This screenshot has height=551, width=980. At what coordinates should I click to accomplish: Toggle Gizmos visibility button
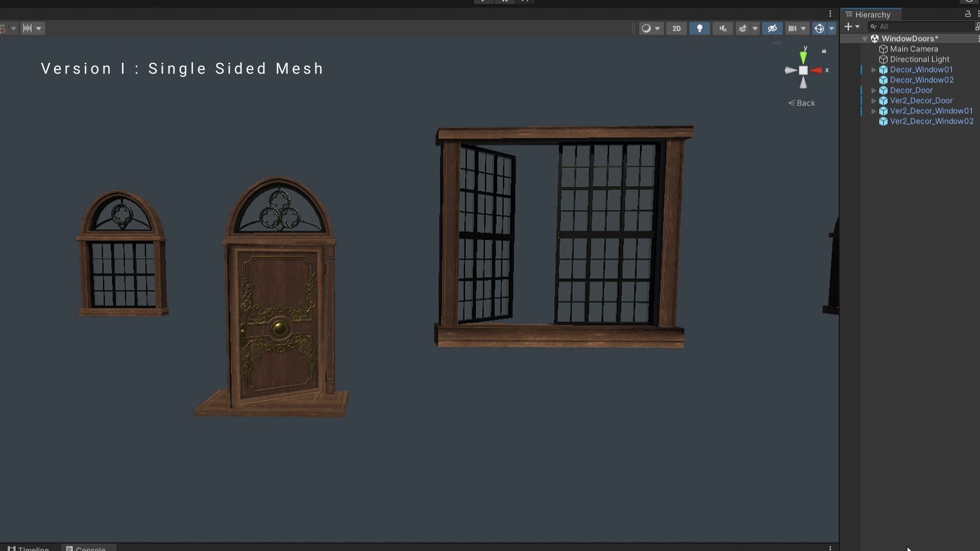(x=819, y=29)
